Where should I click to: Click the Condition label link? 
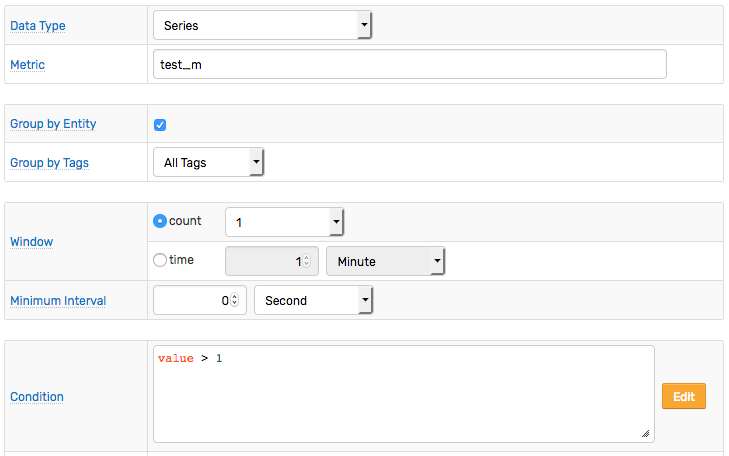point(37,397)
